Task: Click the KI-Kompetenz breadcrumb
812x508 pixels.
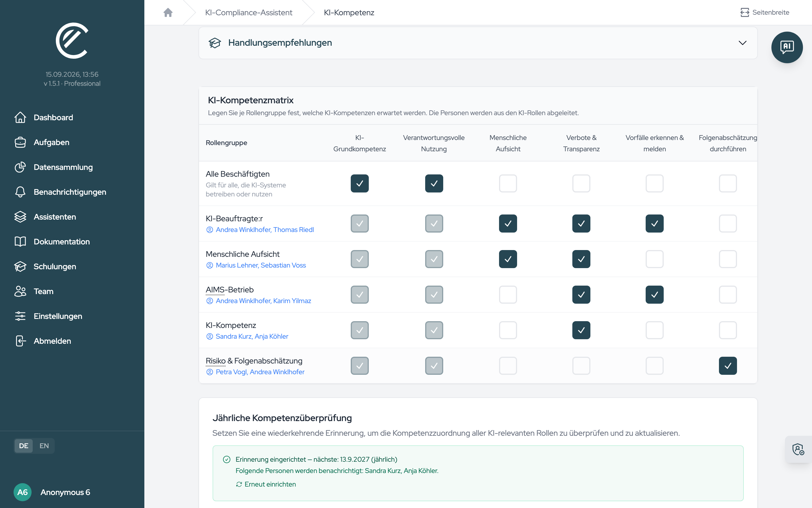Action: click(349, 12)
